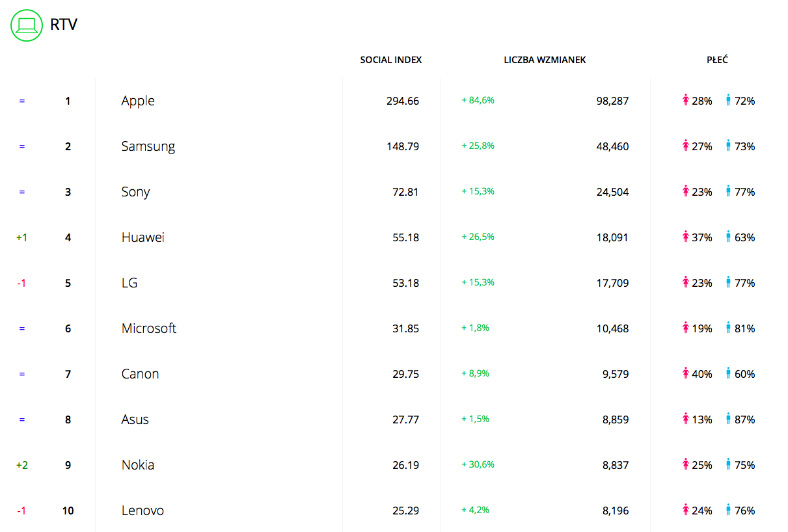Click the blue male icon in Microsoft row
The height and width of the screenshot is (532, 788).
point(728,328)
